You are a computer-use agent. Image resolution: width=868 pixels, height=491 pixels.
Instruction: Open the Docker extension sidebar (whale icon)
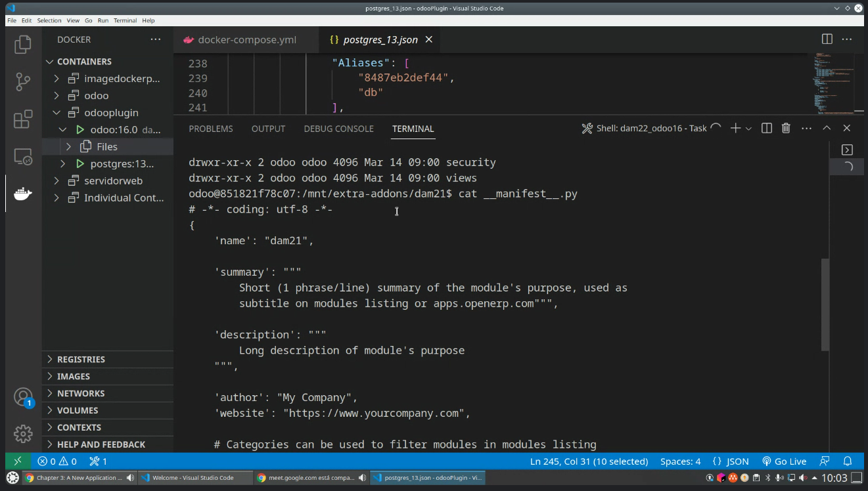[23, 193]
